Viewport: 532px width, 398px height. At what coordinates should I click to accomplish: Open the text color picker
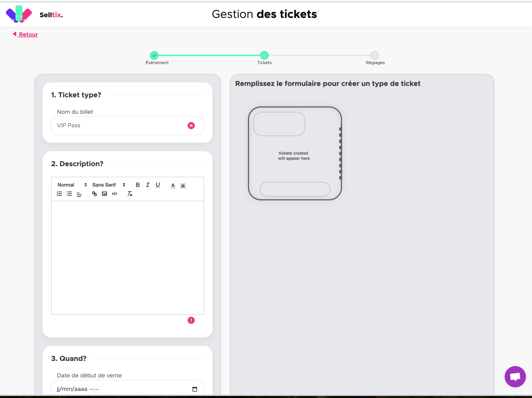click(x=173, y=185)
